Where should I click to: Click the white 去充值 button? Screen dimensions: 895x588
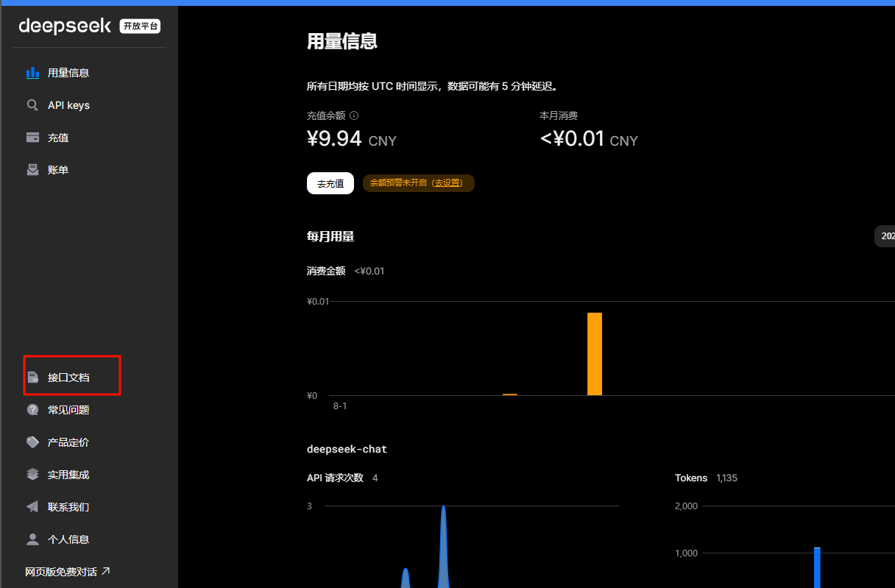[x=330, y=183]
